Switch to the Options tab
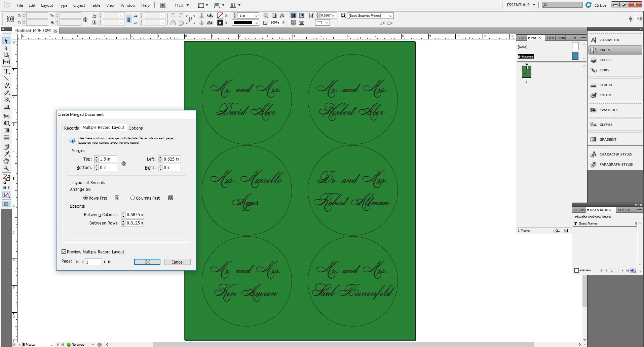644x347 pixels. tap(136, 128)
